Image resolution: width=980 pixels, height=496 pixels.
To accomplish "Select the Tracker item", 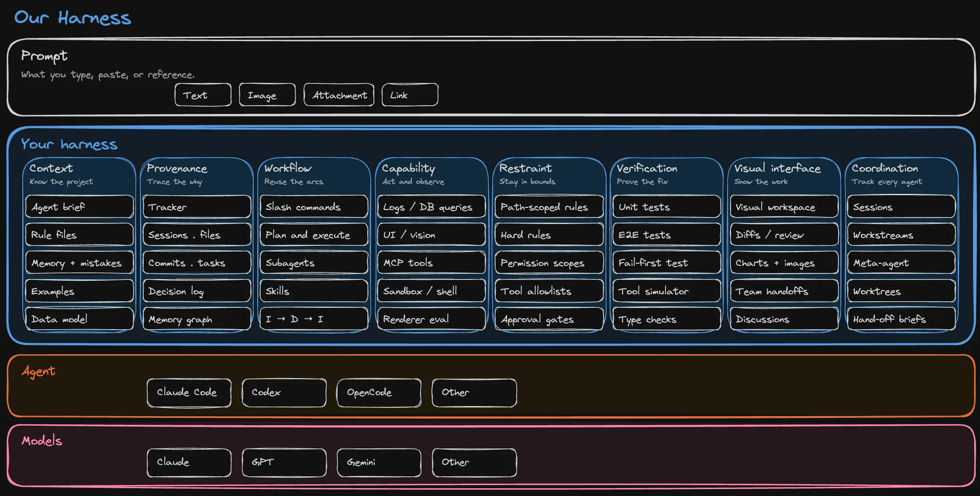I will click(197, 207).
